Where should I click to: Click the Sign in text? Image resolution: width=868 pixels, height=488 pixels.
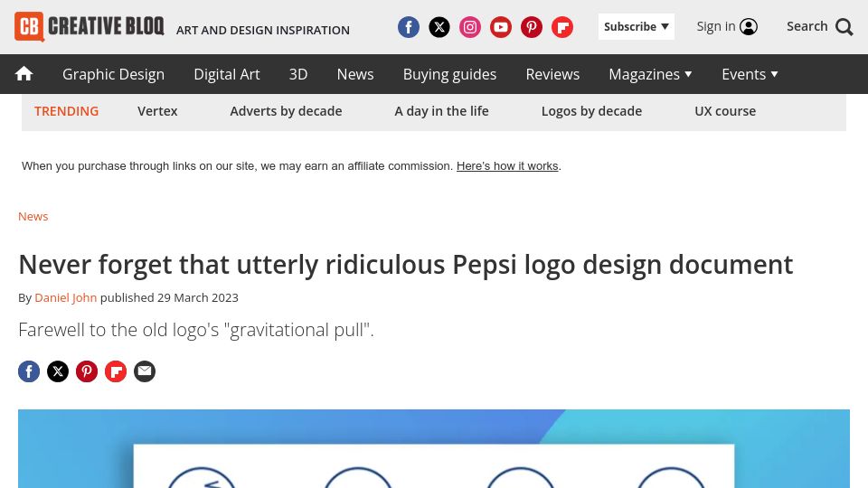click(716, 26)
